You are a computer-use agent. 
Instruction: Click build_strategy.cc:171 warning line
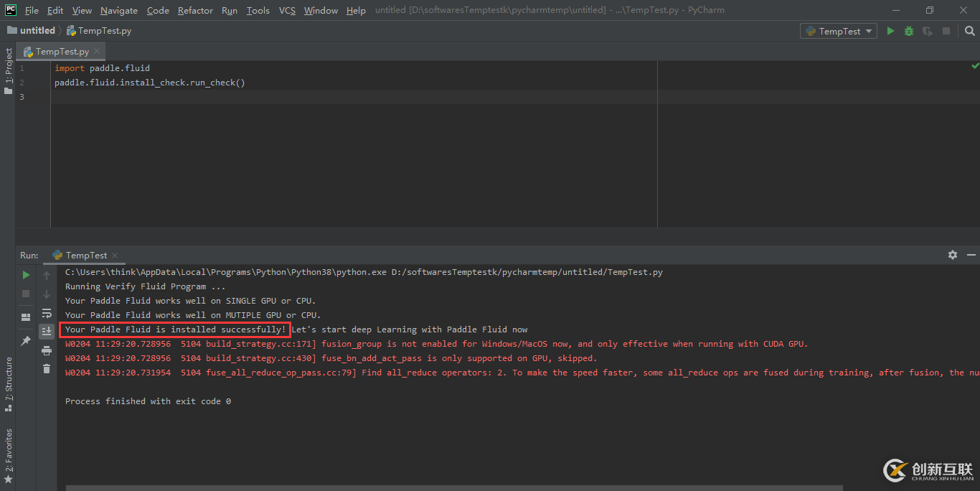(436, 344)
